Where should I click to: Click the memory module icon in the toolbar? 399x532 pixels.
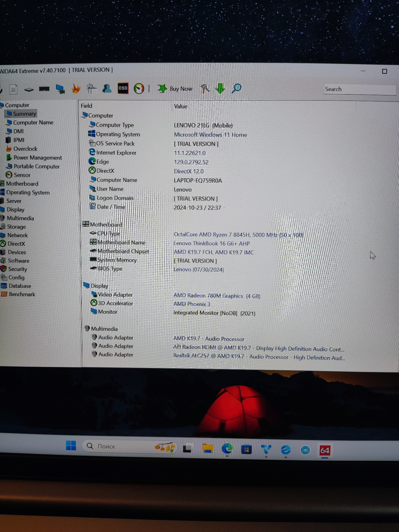(44, 89)
